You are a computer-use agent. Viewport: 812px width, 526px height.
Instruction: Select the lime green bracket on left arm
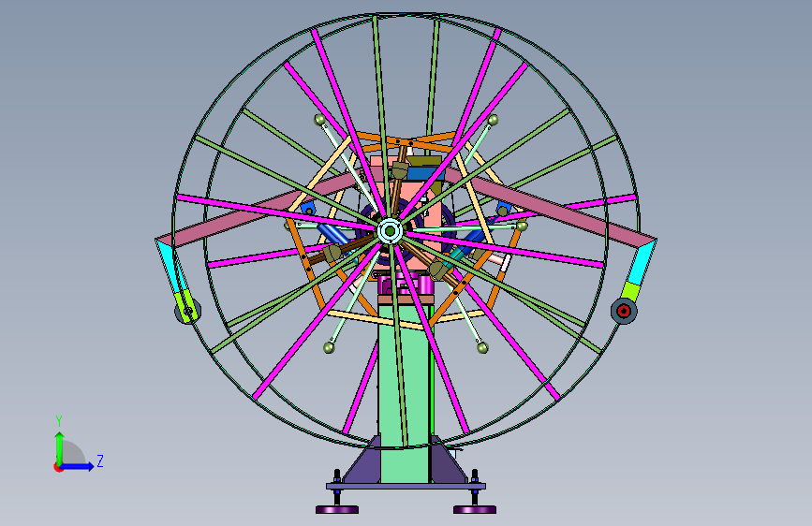coord(185,300)
